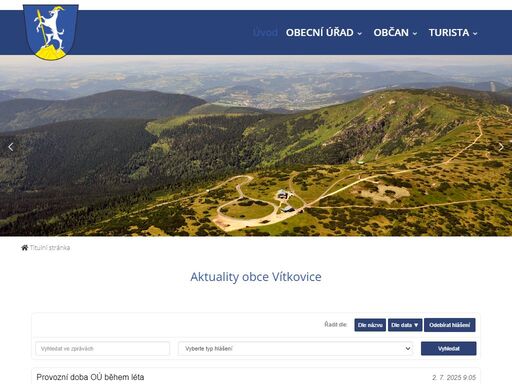Go to previous slide with left arrow

(11, 147)
